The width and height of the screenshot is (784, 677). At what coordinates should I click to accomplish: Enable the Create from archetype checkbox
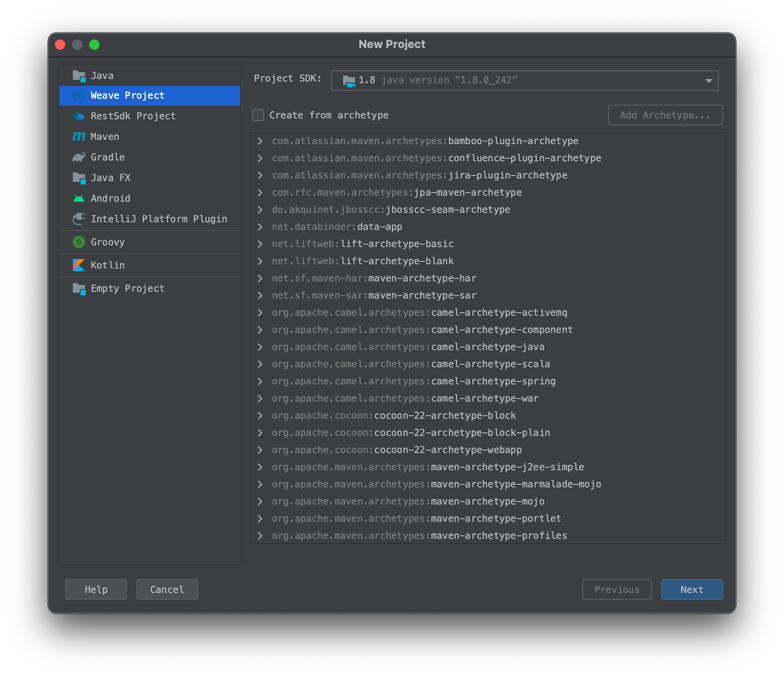pos(258,115)
